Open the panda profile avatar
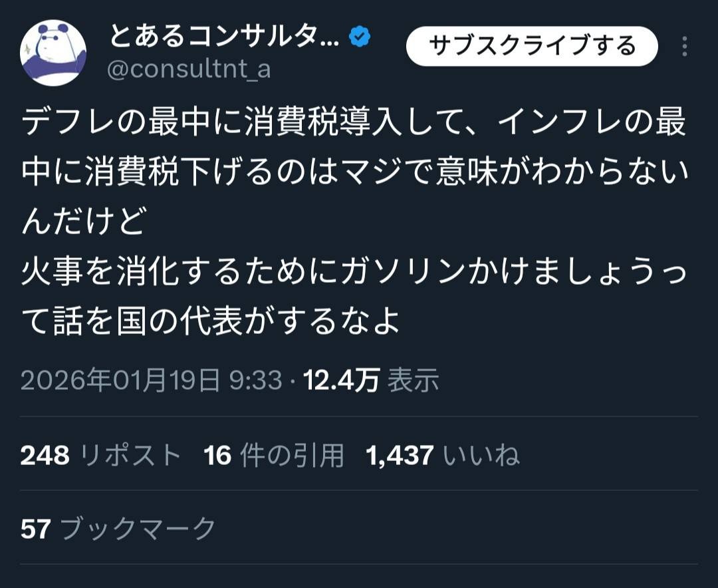Screen dimensions: 718x588 click(x=53, y=53)
